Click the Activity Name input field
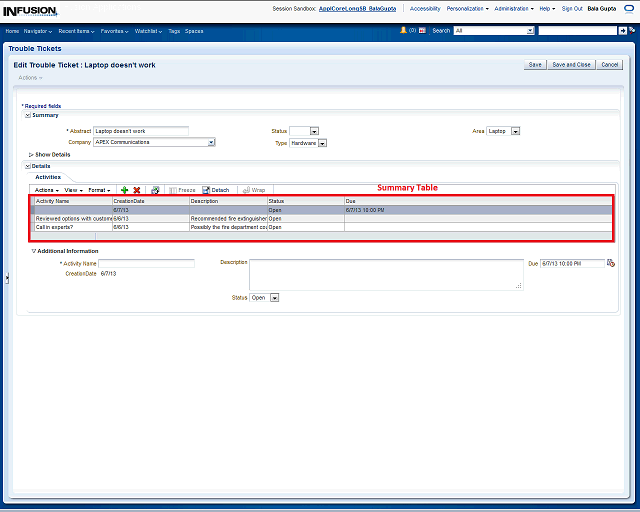640x512 pixels. 146,264
